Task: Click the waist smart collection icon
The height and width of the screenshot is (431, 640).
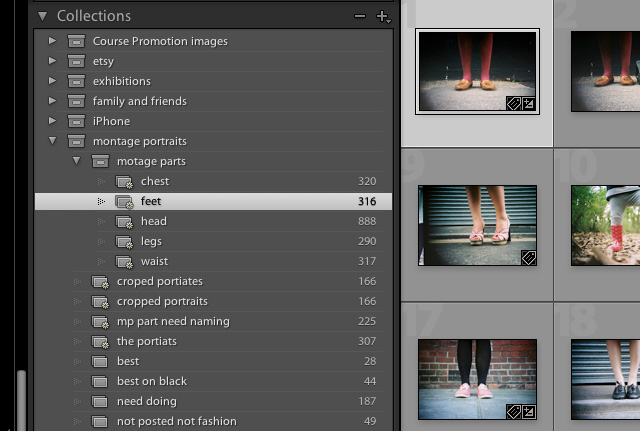Action: pos(124,262)
